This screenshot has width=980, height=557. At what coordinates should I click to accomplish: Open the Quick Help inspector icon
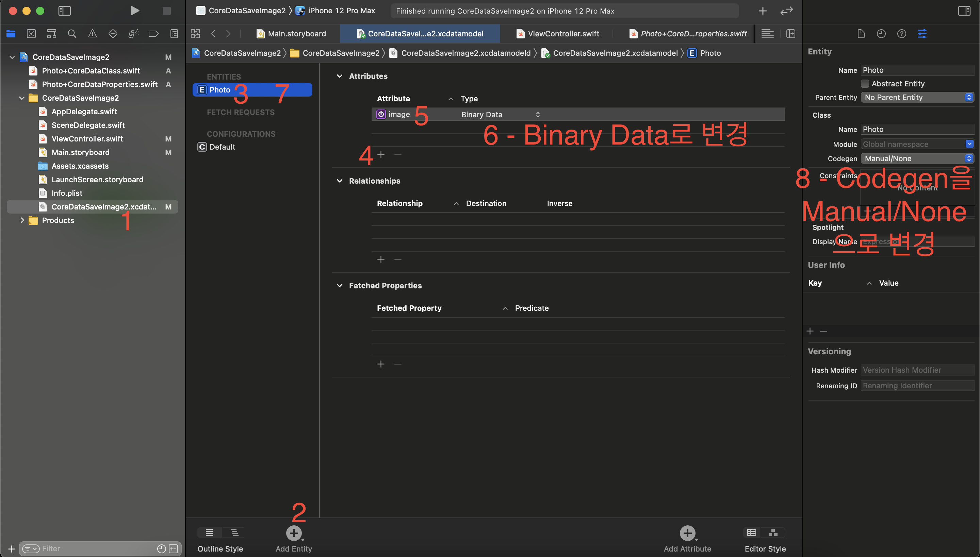(901, 34)
